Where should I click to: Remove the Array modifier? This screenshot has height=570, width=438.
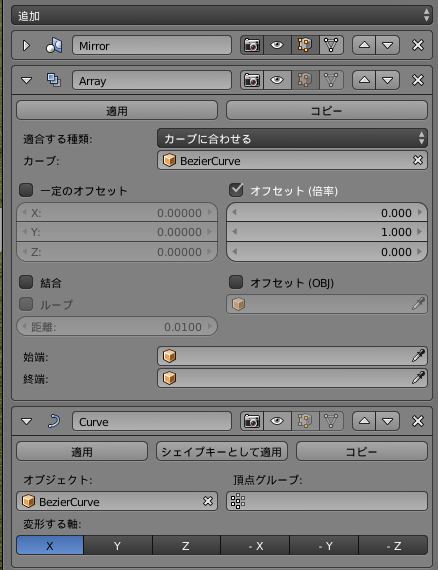418,80
